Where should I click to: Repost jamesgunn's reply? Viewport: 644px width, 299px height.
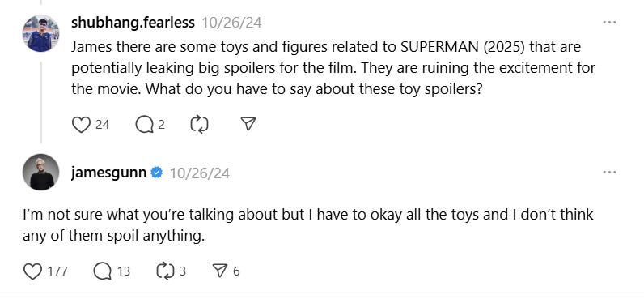[166, 271]
